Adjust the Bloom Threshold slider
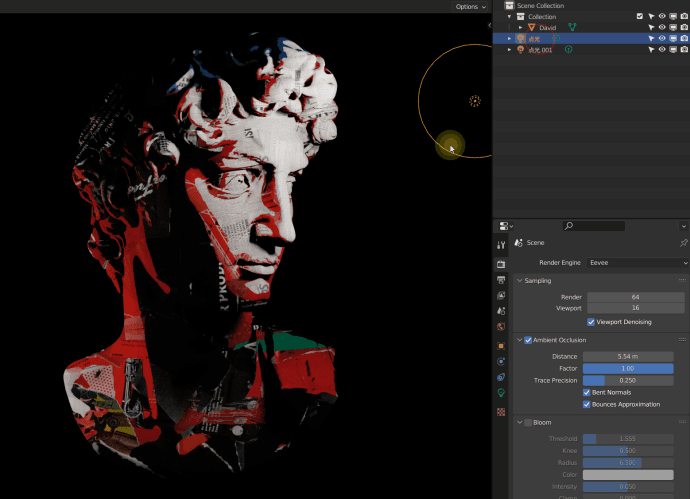 point(628,439)
